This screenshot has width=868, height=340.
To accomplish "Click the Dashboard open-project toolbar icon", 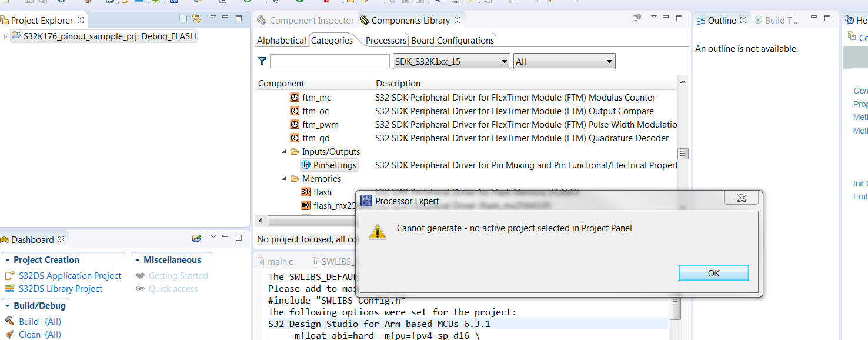I will pyautogui.click(x=196, y=238).
